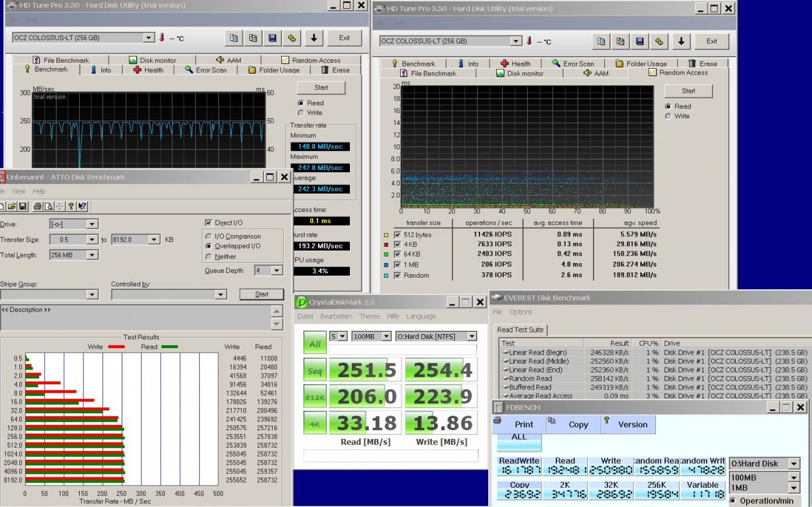812x507 pixels.
Task: Select Write radio in right HD Tune Random Access
Action: click(668, 116)
